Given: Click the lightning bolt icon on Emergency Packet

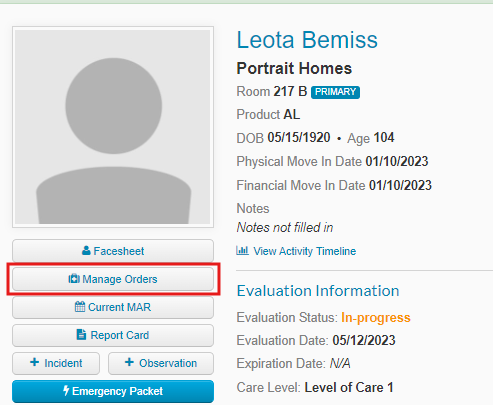Looking at the screenshot, I should pyautogui.click(x=66, y=390).
